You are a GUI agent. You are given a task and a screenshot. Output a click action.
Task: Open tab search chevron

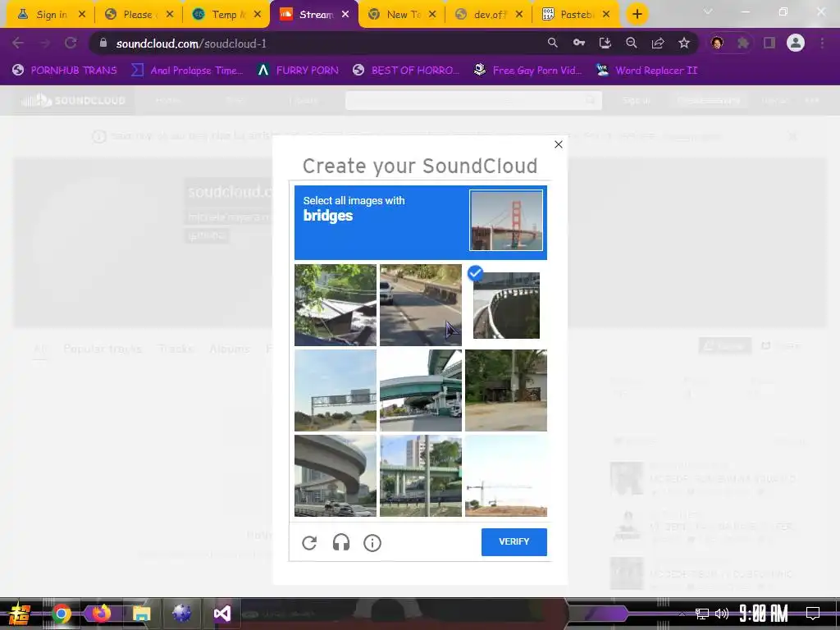point(708,11)
